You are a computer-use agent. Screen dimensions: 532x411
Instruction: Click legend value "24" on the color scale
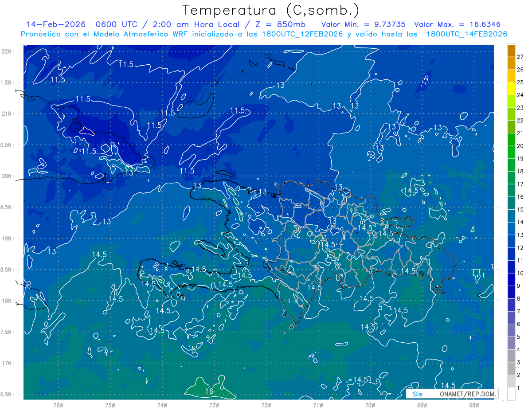tap(520, 94)
